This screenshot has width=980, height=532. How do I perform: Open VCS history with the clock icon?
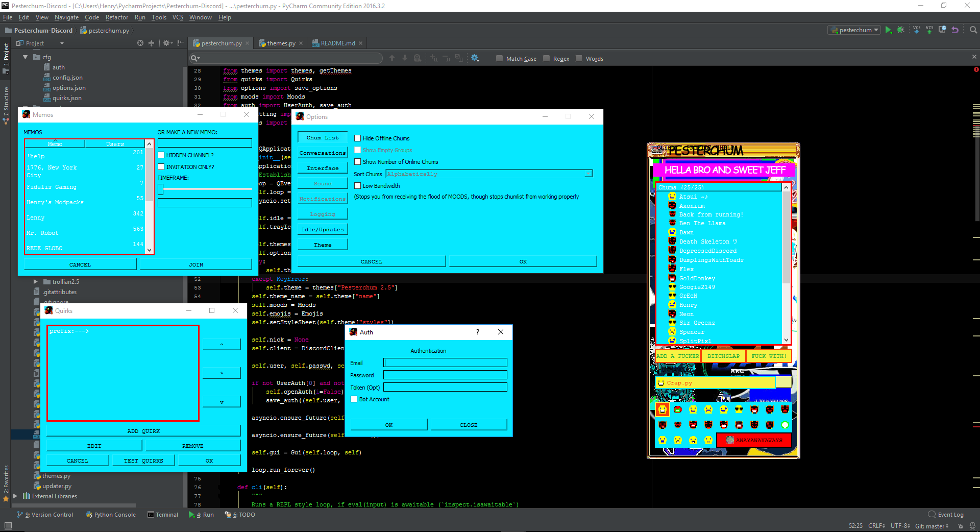coord(942,30)
